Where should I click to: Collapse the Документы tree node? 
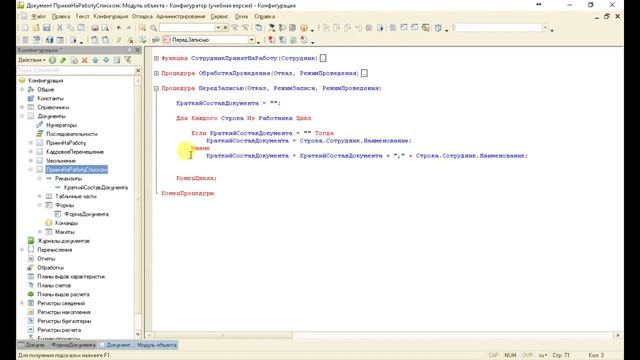pyautogui.click(x=22, y=116)
